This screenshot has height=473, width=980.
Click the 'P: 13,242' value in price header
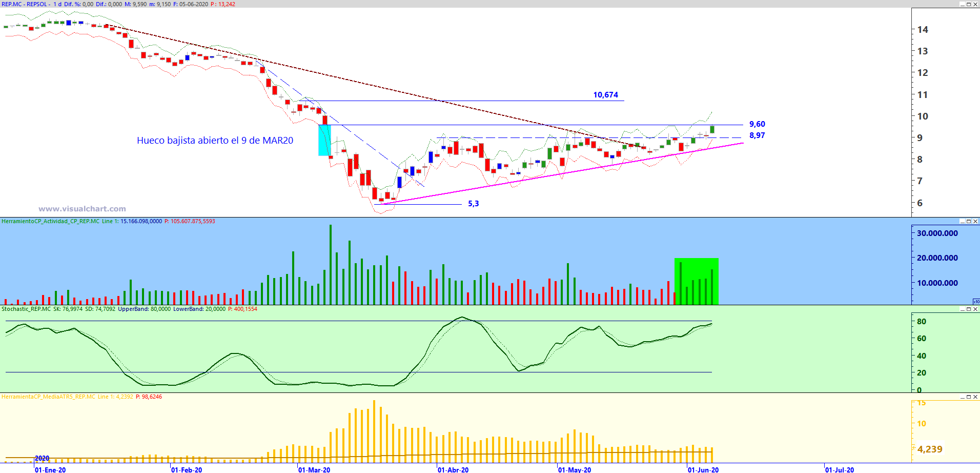click(223, 4)
